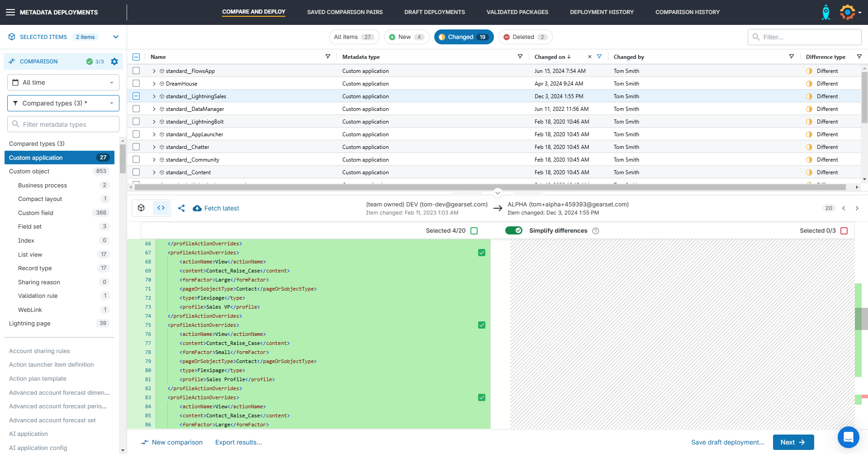The width and height of the screenshot is (868, 454).
Task: Open the hamburger navigation menu
Action: tap(10, 12)
